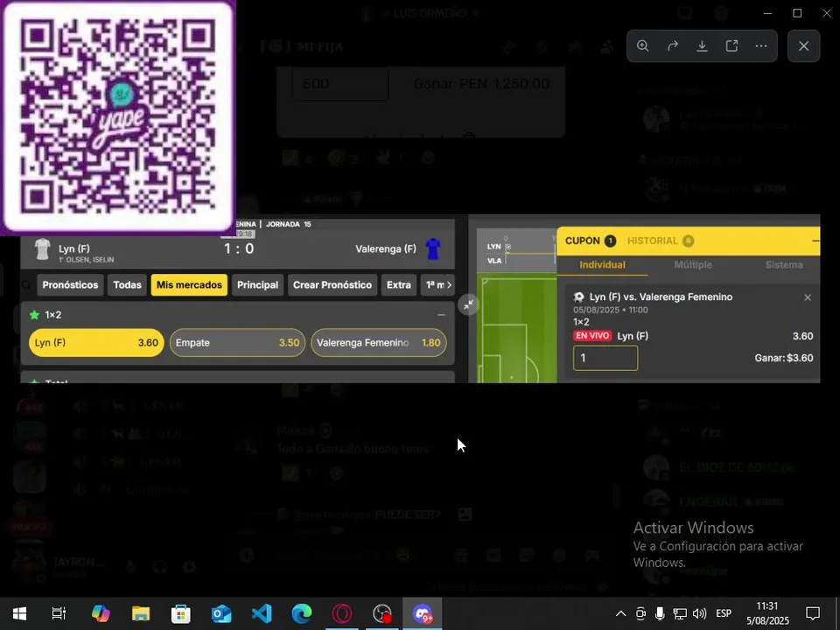The width and height of the screenshot is (840, 630).
Task: Switch to the Mis mercados tab
Action: [x=189, y=285]
